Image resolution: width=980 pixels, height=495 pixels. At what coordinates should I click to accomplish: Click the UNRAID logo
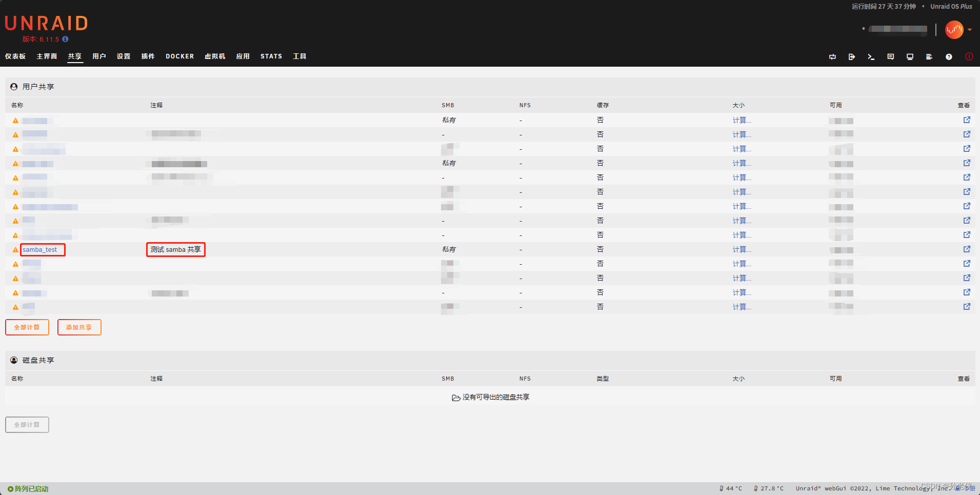click(x=46, y=23)
